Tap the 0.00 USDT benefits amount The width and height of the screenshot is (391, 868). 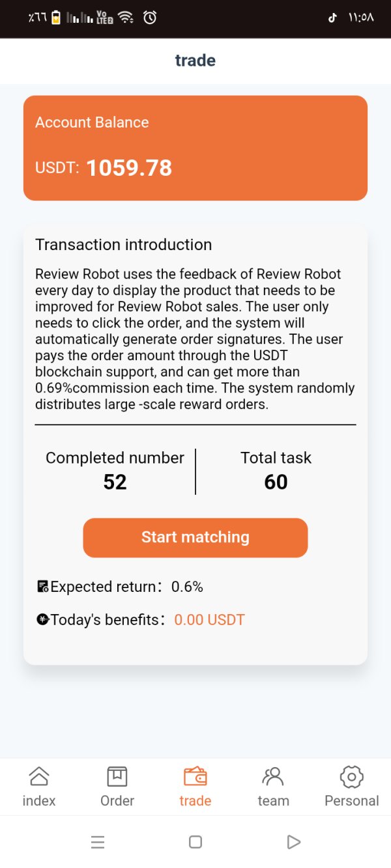(x=209, y=620)
